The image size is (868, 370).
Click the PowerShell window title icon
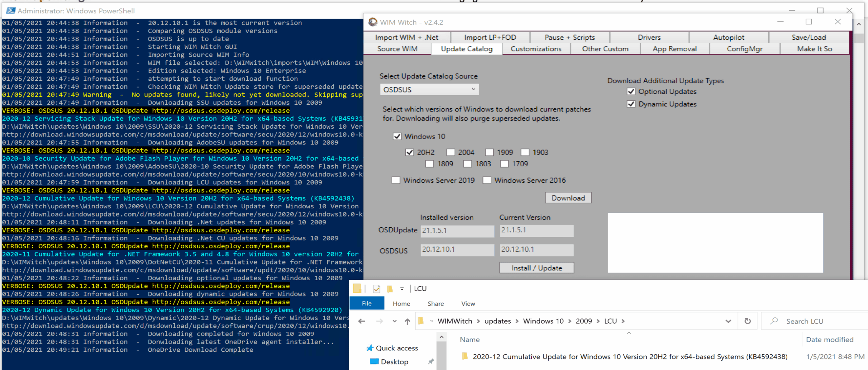(x=11, y=11)
